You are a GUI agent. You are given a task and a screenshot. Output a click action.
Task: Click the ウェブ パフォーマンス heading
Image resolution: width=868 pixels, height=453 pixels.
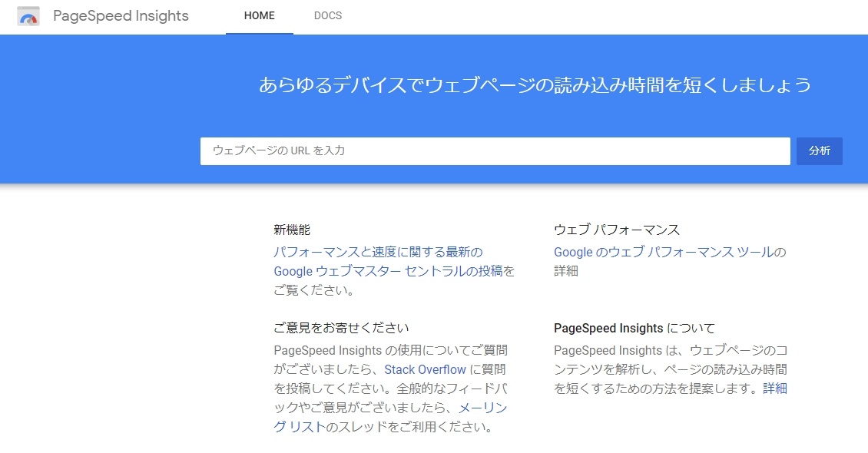[617, 230]
